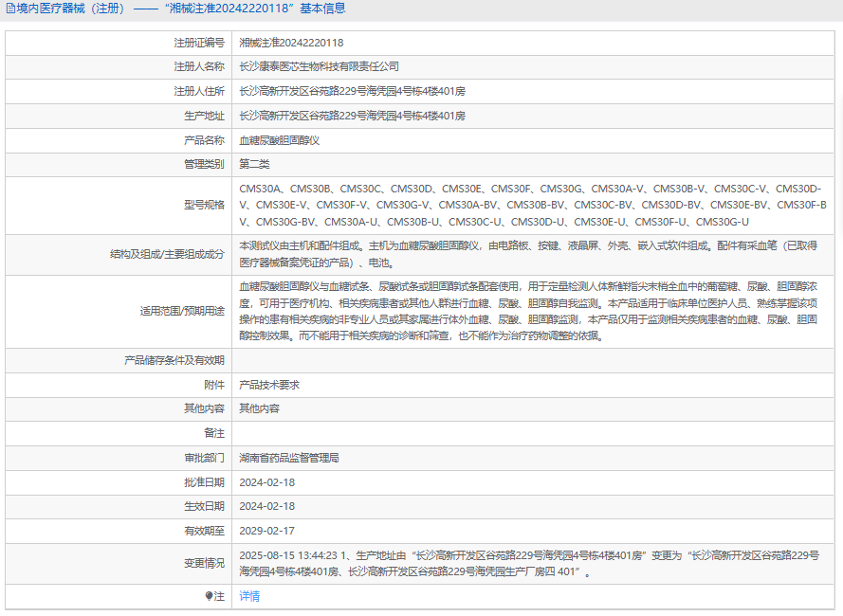
Task: Click the 变更情况 change record text
Action: pos(529,563)
